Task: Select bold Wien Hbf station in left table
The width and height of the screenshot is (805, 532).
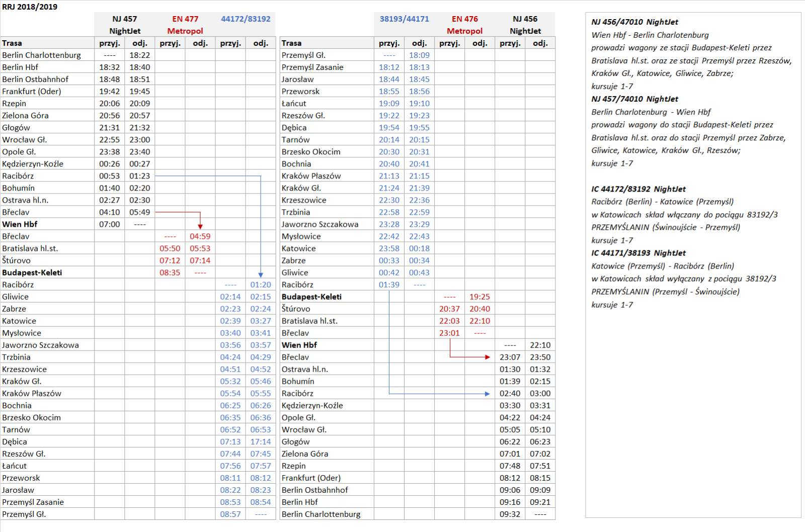Action: 20,224
